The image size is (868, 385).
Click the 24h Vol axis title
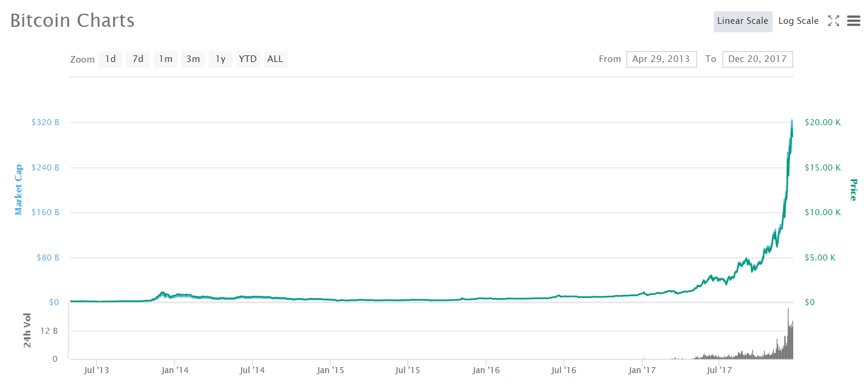click(27, 331)
